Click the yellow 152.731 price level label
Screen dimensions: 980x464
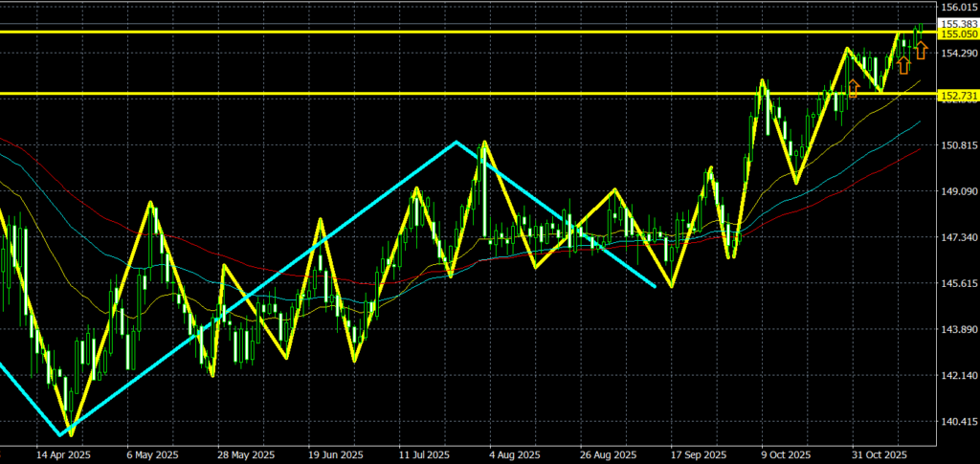[959, 96]
